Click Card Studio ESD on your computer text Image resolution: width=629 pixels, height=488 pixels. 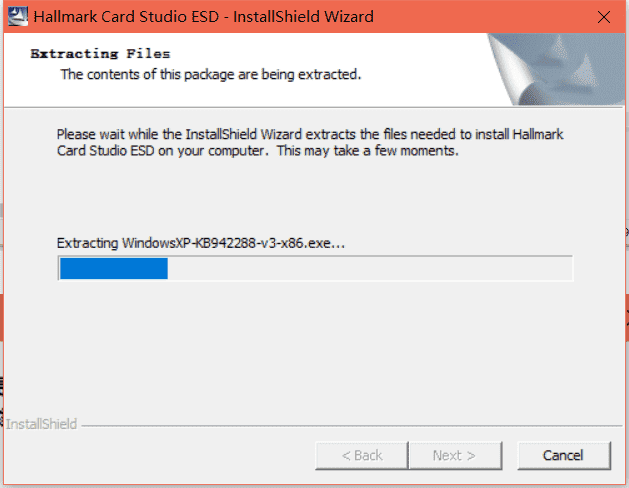click(x=161, y=151)
